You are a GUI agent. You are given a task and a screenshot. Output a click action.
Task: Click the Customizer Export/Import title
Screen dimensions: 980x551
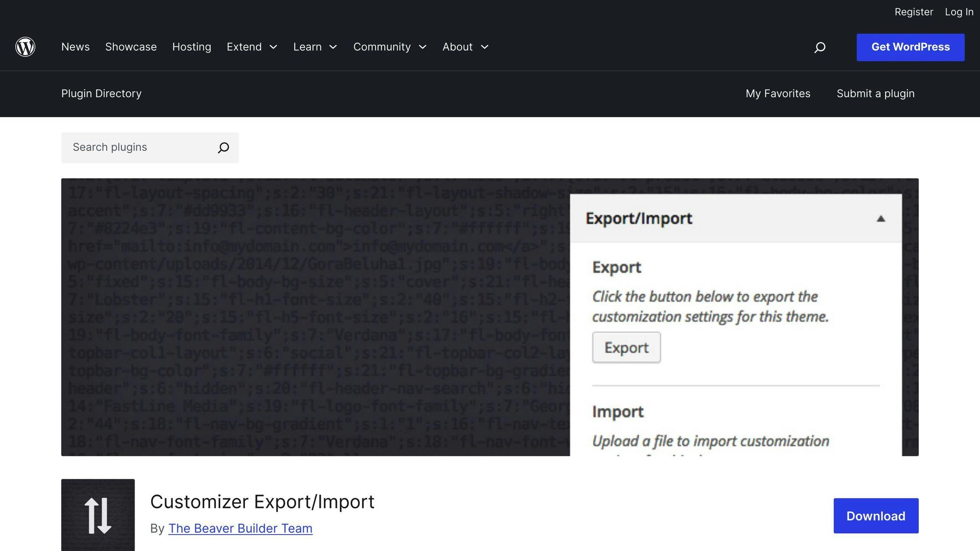click(262, 502)
